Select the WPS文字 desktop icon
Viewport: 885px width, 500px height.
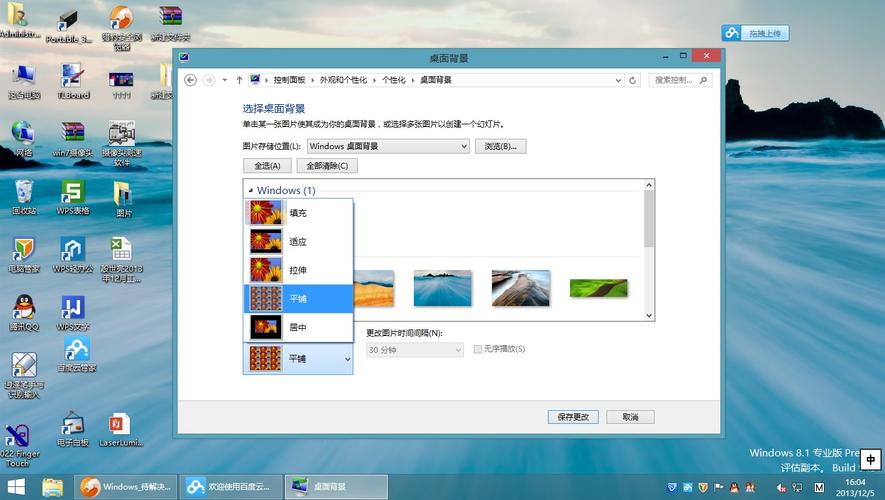[x=73, y=313]
